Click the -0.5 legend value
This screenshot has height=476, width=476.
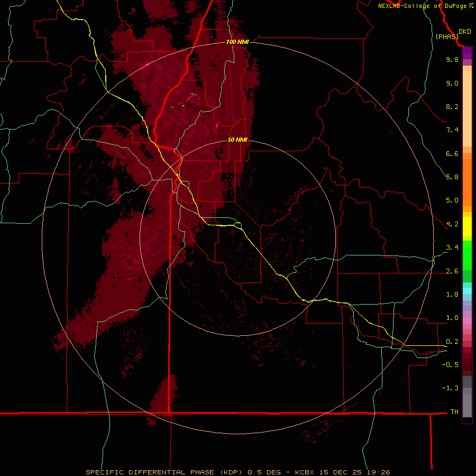coord(450,365)
